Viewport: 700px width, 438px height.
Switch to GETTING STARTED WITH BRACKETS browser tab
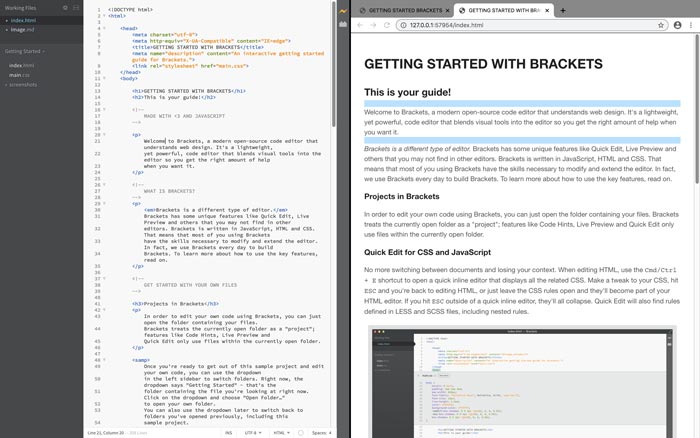504,10
